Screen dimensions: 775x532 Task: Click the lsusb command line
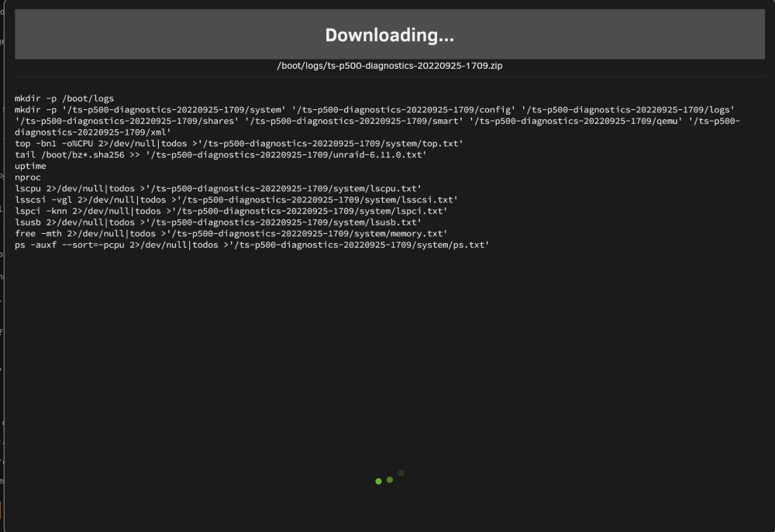point(218,222)
